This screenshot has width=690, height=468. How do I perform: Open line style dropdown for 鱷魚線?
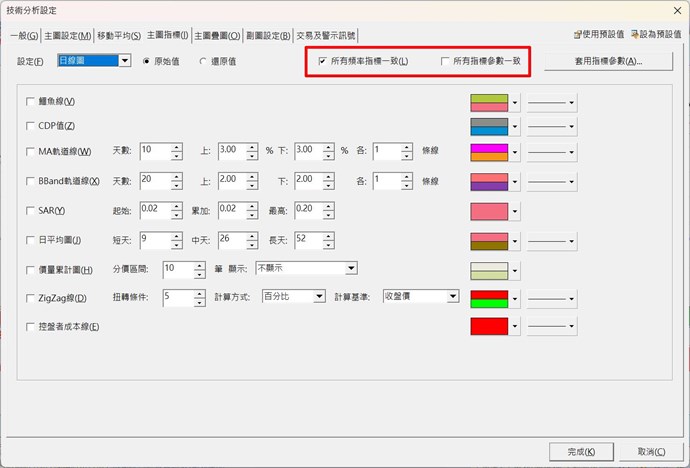[x=553, y=102]
